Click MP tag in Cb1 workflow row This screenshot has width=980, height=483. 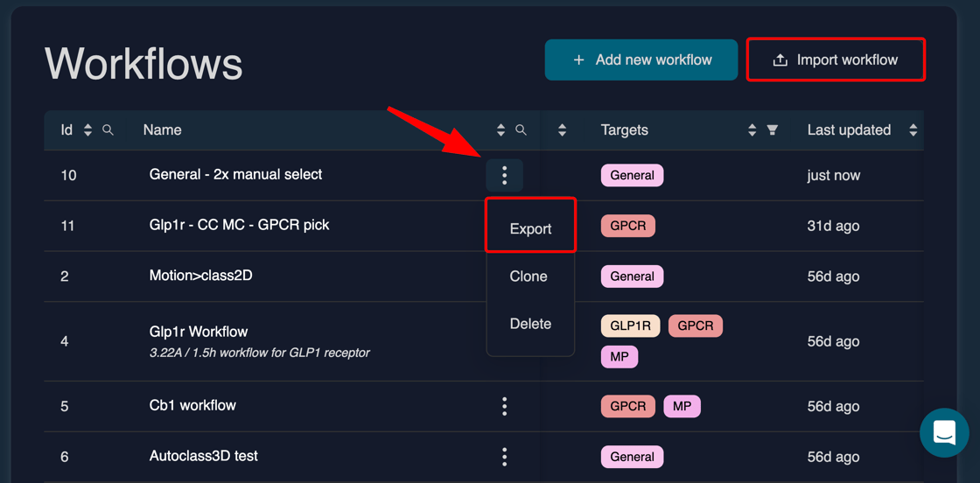tap(682, 406)
